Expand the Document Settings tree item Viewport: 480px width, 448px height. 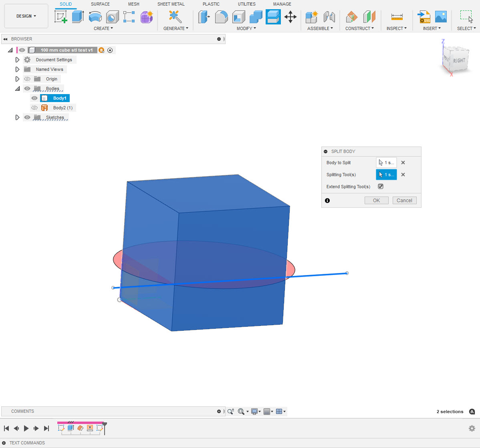pos(17,59)
